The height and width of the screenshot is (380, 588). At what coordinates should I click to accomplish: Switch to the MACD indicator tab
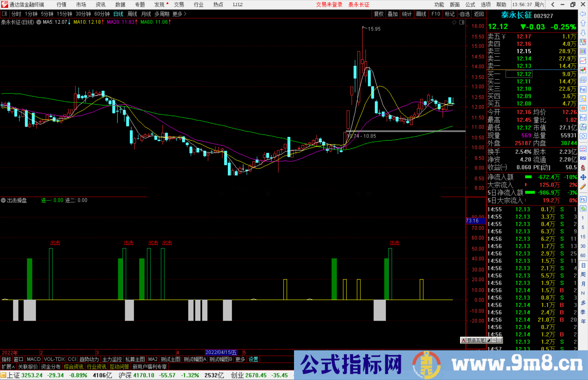[x=34, y=359]
